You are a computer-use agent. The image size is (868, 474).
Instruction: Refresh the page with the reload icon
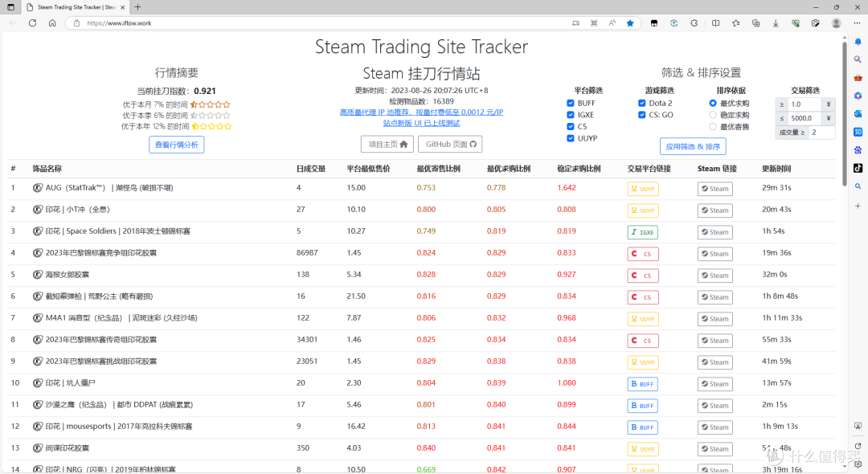point(33,23)
